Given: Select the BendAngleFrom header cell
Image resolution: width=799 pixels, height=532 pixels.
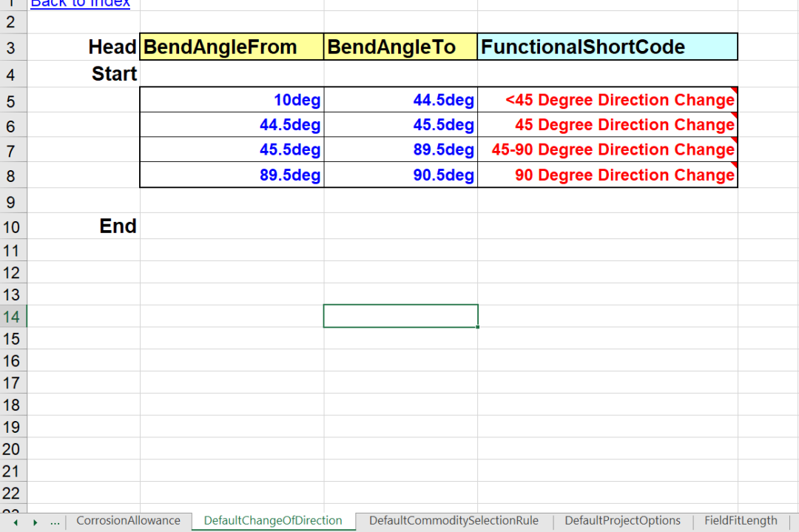Looking at the screenshot, I should click(232, 47).
